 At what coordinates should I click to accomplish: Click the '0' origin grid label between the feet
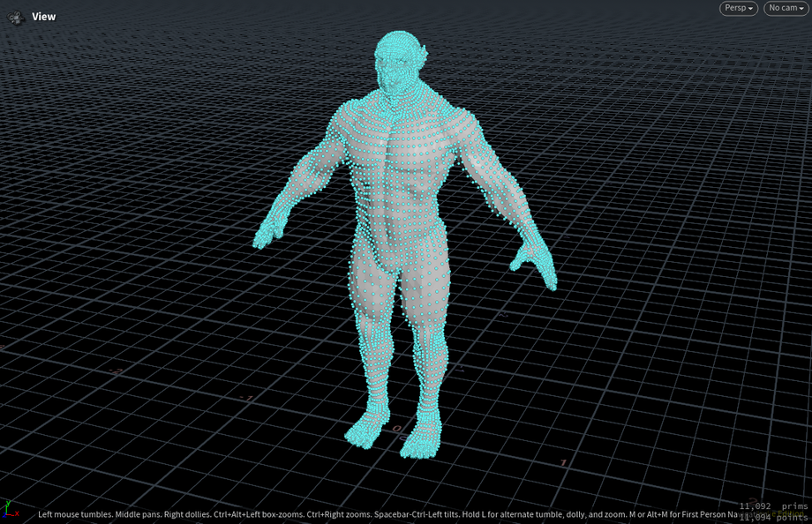point(396,430)
